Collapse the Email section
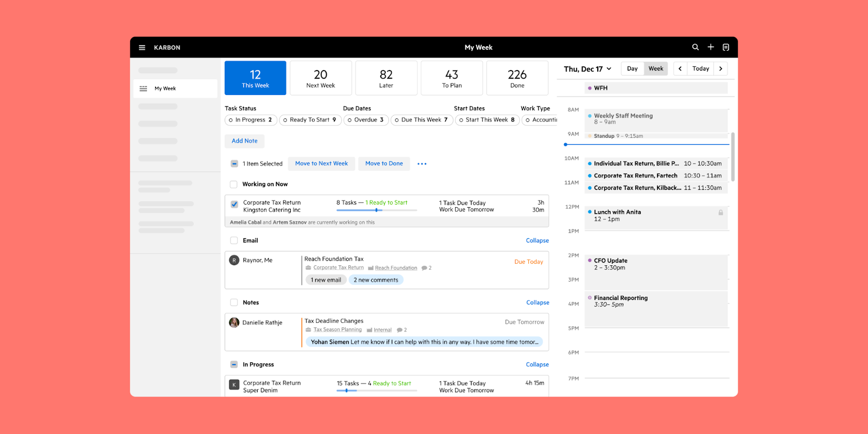Viewport: 868px width, 434px height. (x=537, y=241)
